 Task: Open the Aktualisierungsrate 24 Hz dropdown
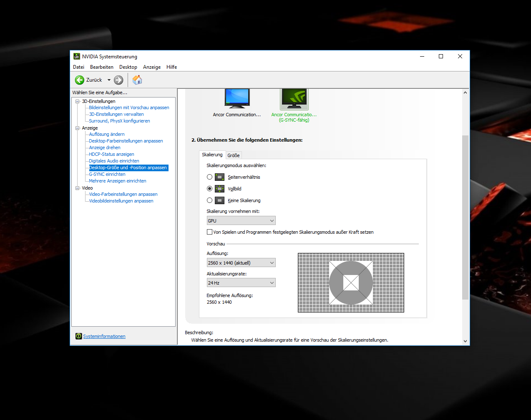[x=241, y=283]
